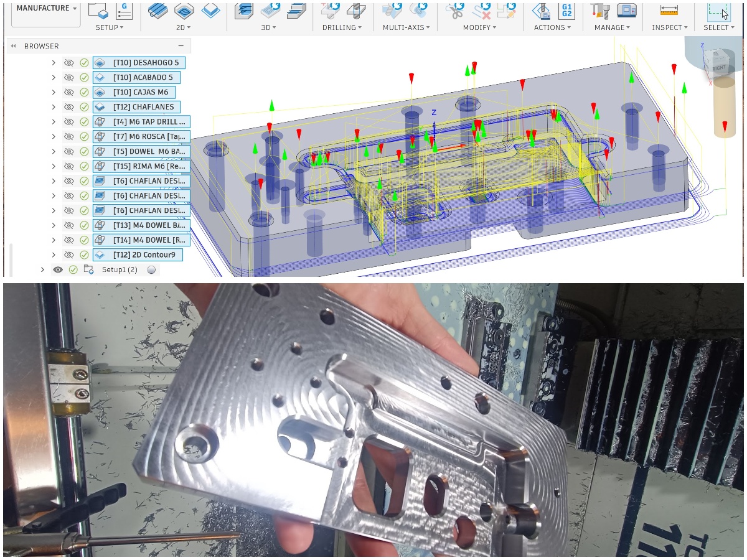
Task: Expand the DOWEL M6 T5 node
Action: (x=54, y=151)
